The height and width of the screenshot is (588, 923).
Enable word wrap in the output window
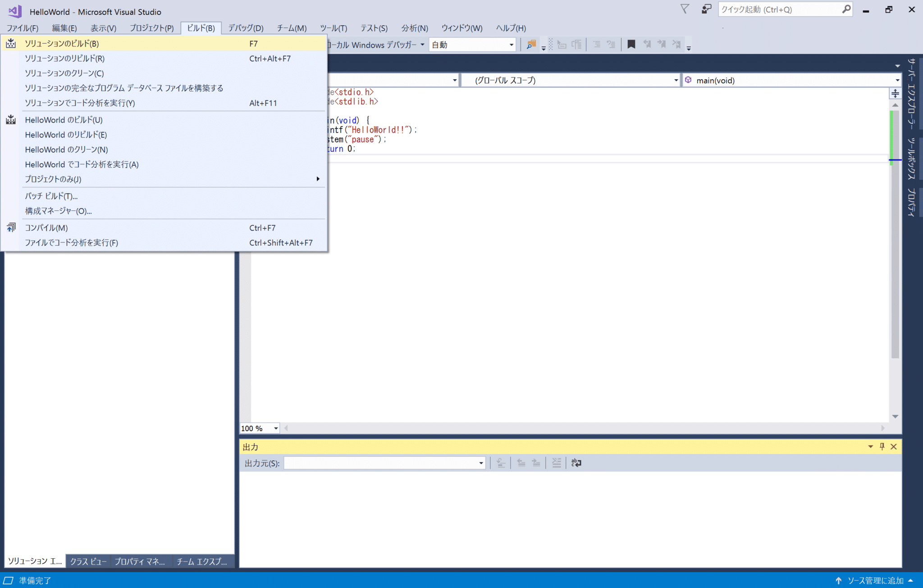(576, 462)
